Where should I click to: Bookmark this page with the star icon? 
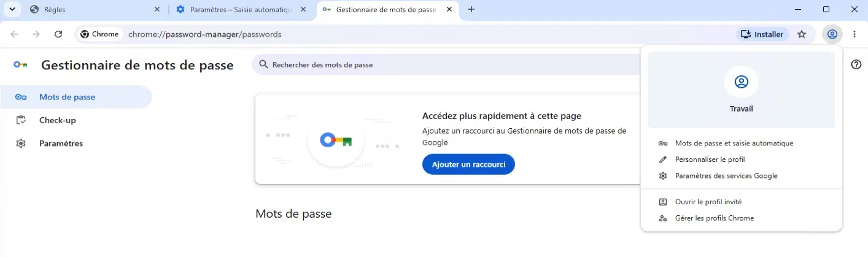click(x=801, y=34)
